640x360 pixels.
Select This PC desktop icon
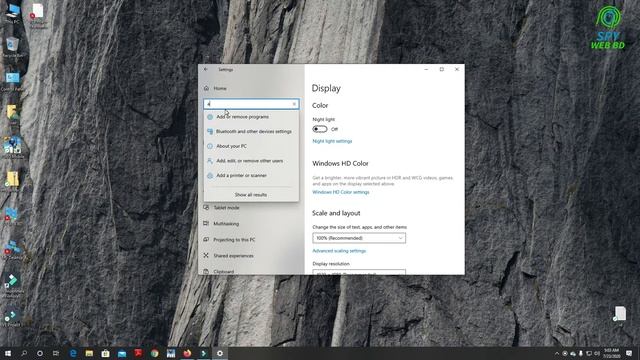[13, 13]
